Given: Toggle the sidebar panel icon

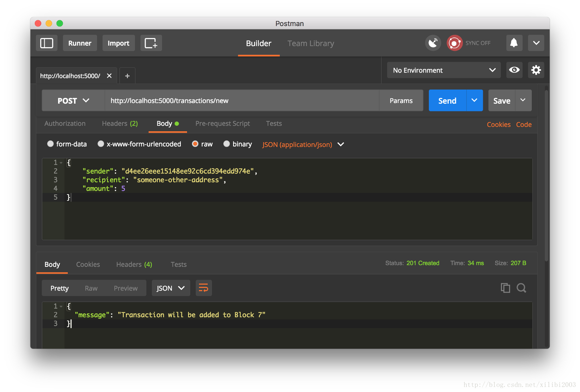Looking at the screenshot, I should [46, 43].
